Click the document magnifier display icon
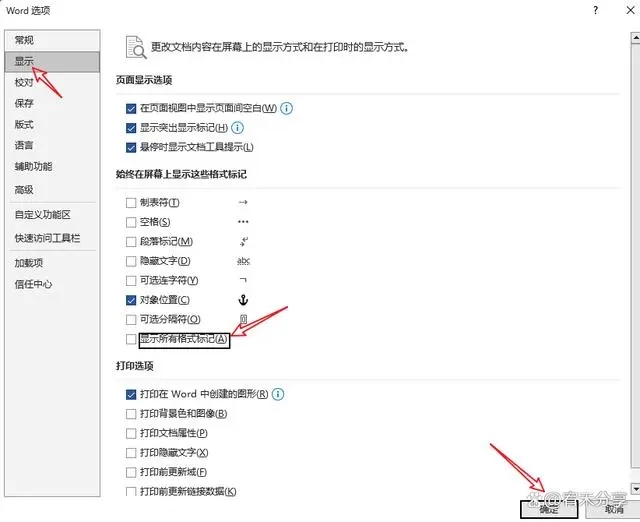This screenshot has height=522, width=640. pyautogui.click(x=136, y=47)
